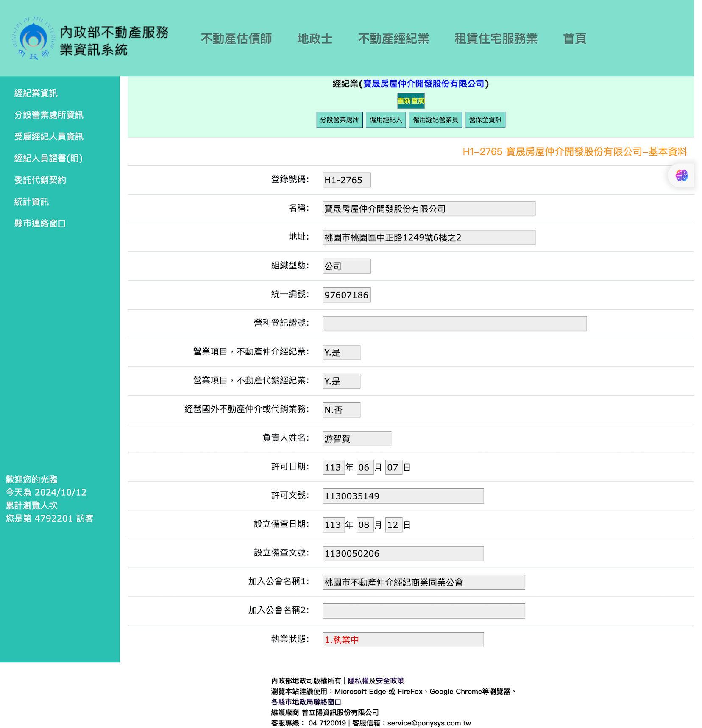Click the site title 內政部不動產服務業資訊系統

tap(114, 41)
